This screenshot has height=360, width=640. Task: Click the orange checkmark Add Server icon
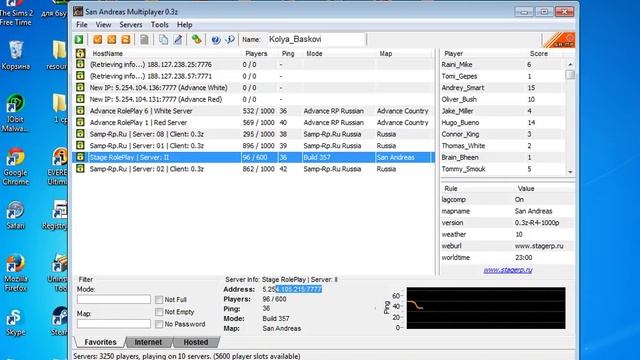(98, 40)
